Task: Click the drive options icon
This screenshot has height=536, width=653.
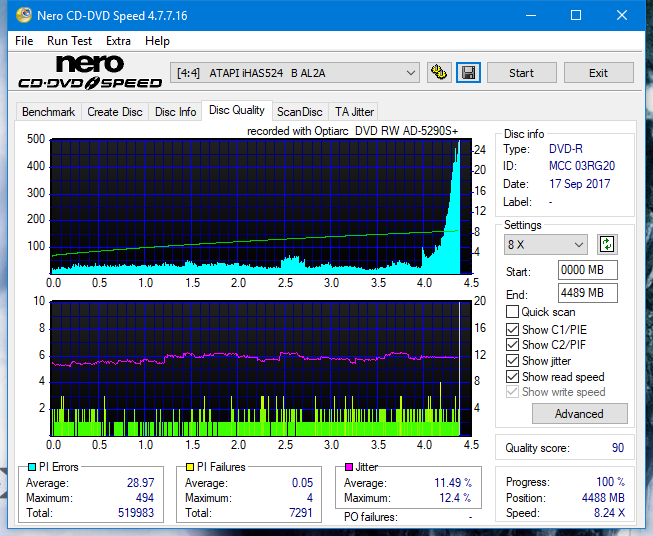Action: 439,73
